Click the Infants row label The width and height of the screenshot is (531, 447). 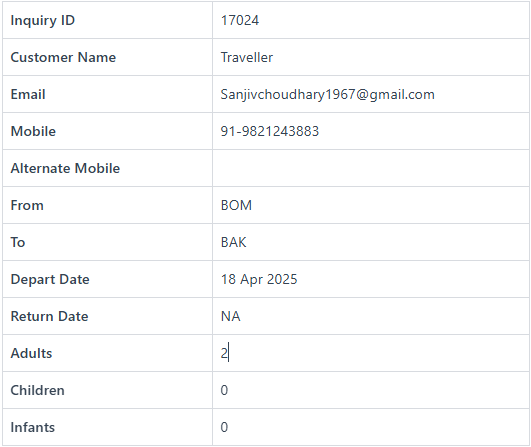(x=33, y=427)
